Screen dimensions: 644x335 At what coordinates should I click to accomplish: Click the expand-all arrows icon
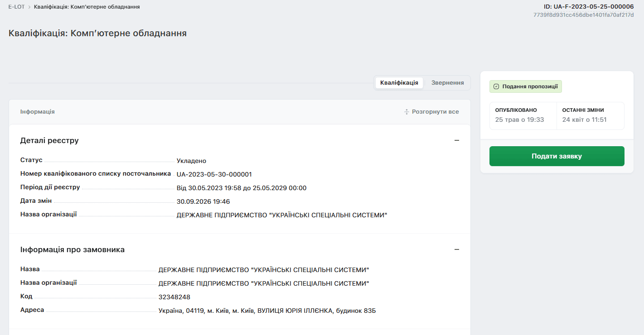point(407,112)
